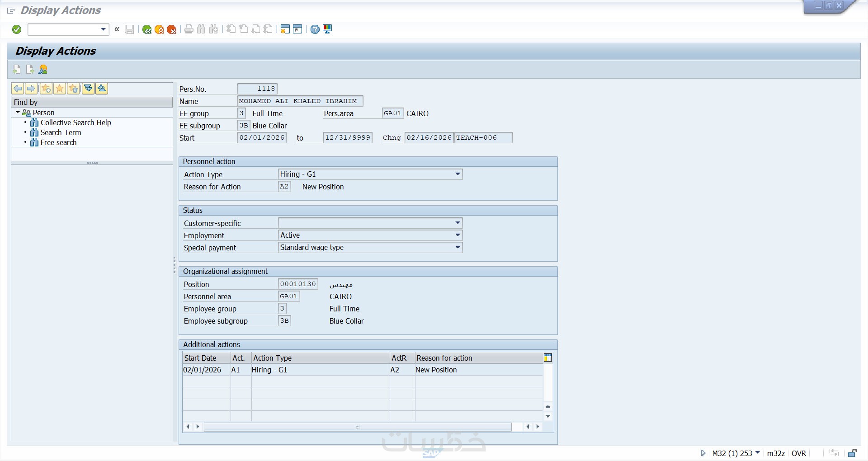Click the Position field 00010130

pyautogui.click(x=298, y=284)
